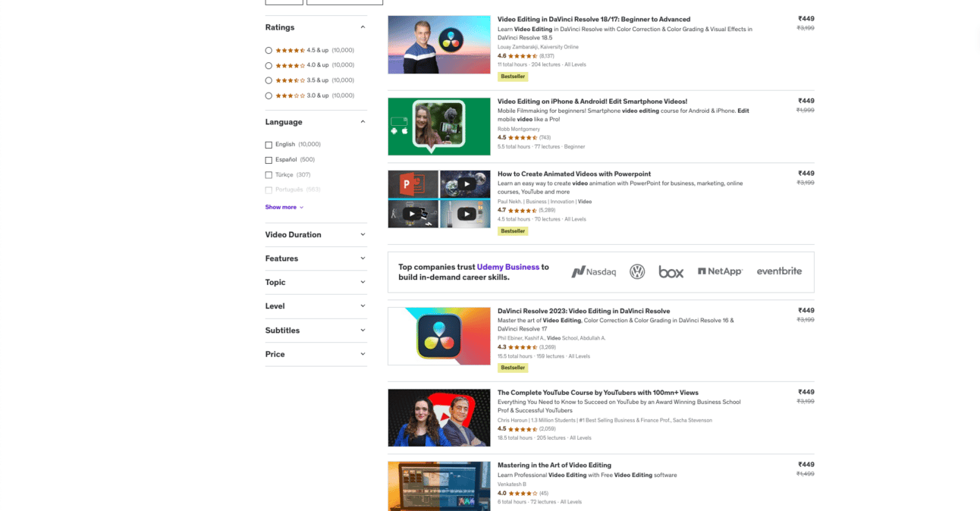The image size is (980, 511).
Task: Open Video Editing on iPhone & Android course
Action: click(592, 101)
